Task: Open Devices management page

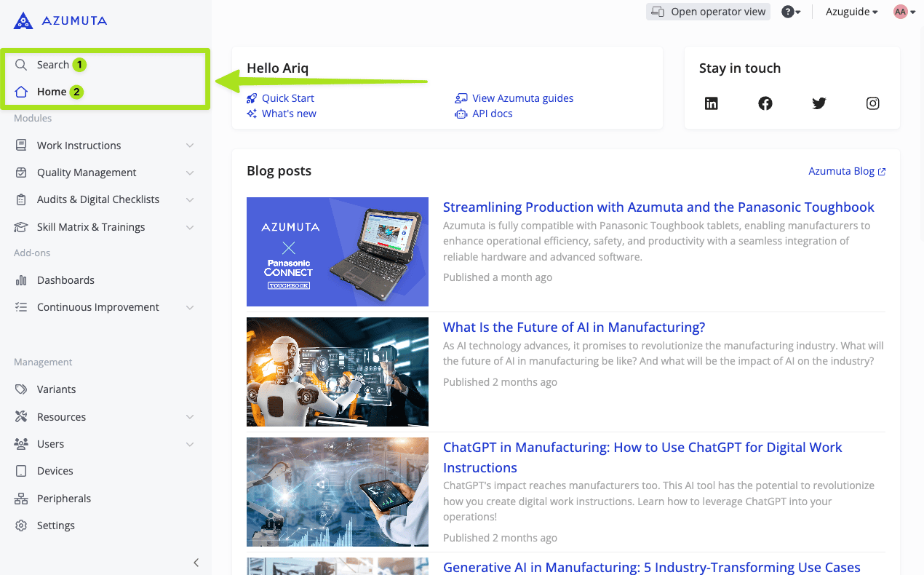Action: [x=55, y=471]
